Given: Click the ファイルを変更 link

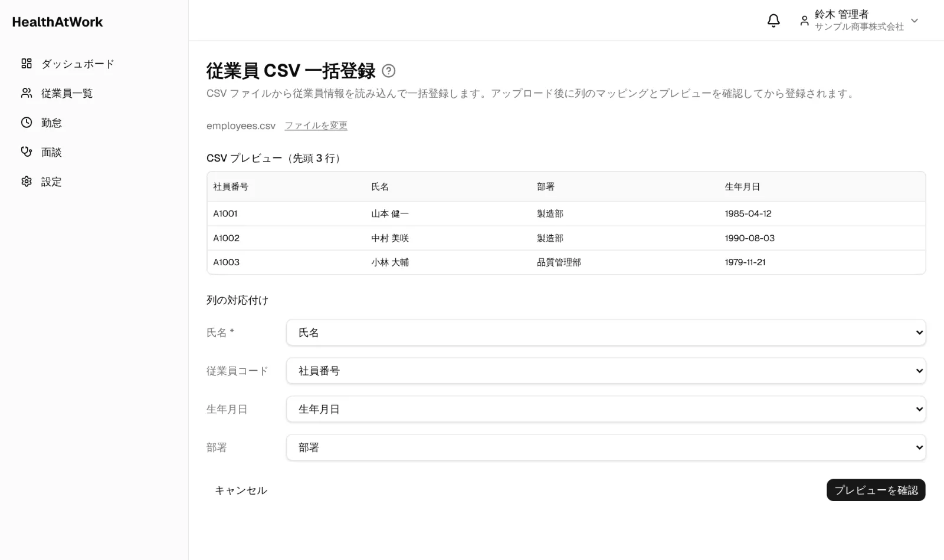Looking at the screenshot, I should pos(316,126).
